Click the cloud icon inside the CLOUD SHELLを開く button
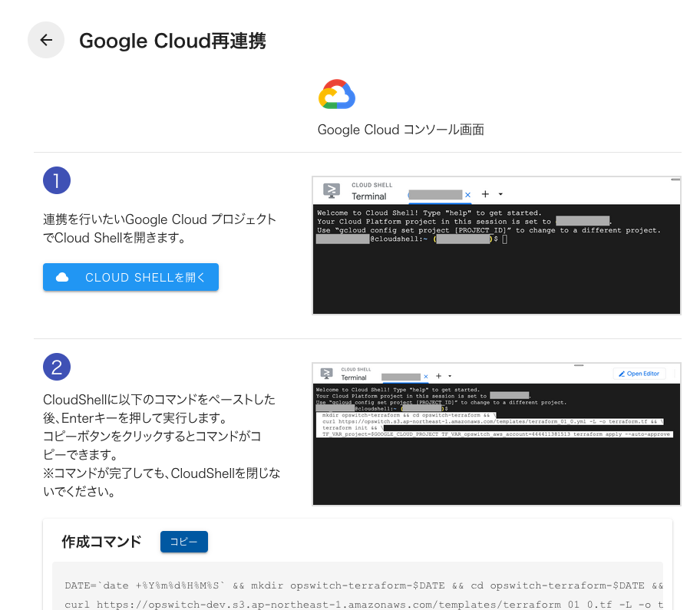Image resolution: width=700 pixels, height=610 pixels. [63, 277]
